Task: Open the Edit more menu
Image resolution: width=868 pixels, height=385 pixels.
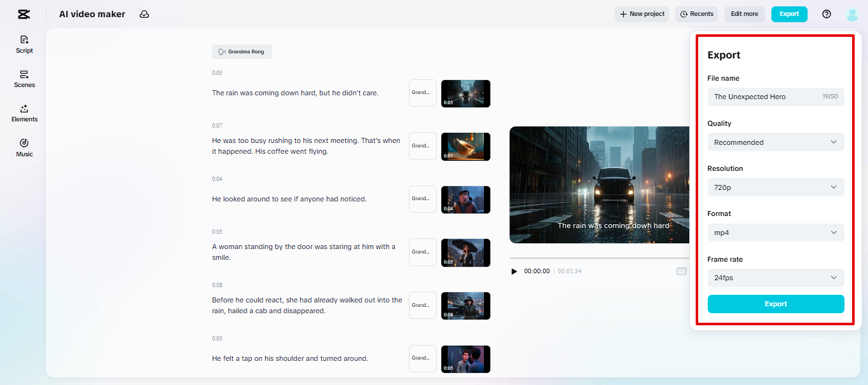Action: point(744,13)
